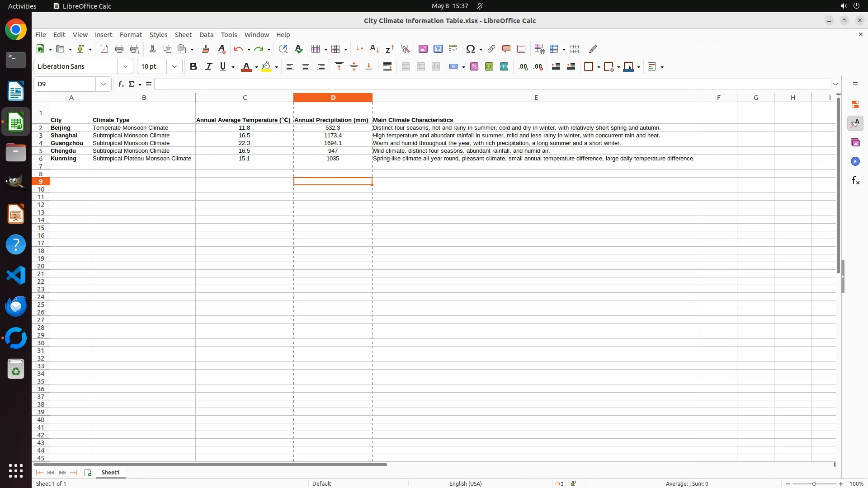Open the Functions sidebar panel icon
Screen dimensions: 868x488
[x=855, y=181]
